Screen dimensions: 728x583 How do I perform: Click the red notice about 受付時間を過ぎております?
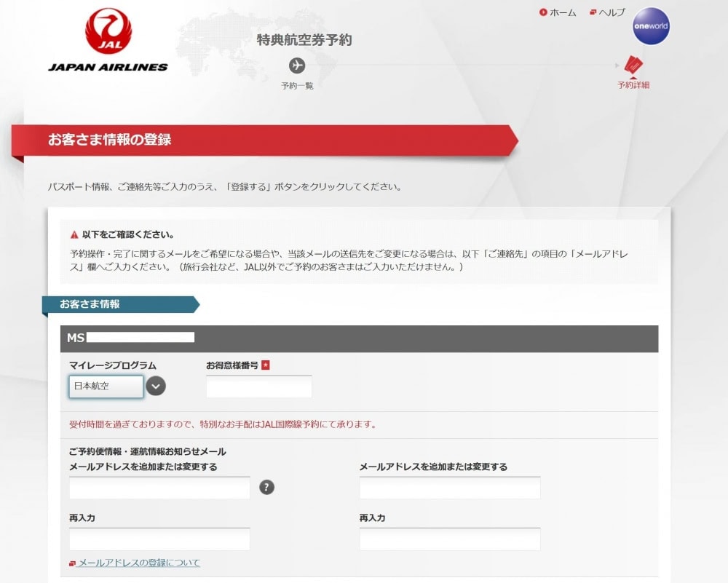[x=223, y=424]
